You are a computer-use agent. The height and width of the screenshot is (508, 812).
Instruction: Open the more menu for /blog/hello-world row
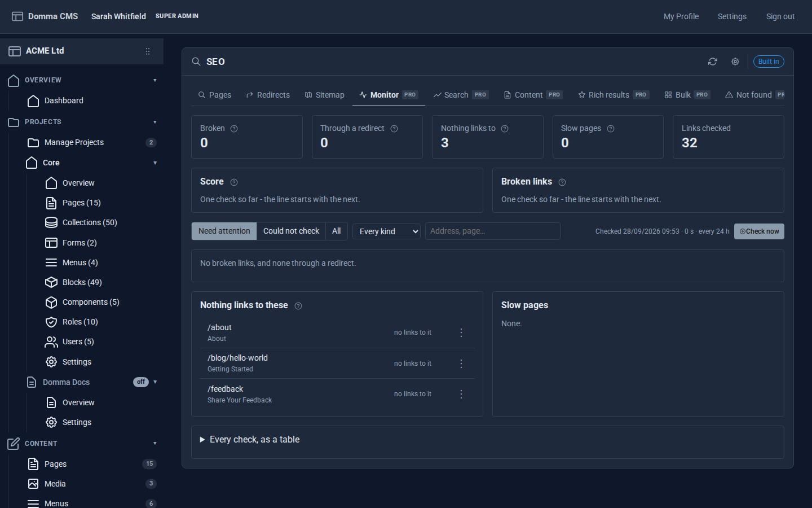(461, 364)
